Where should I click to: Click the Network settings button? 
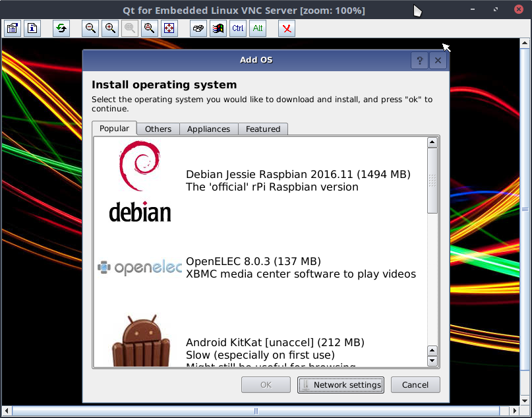[x=341, y=385]
